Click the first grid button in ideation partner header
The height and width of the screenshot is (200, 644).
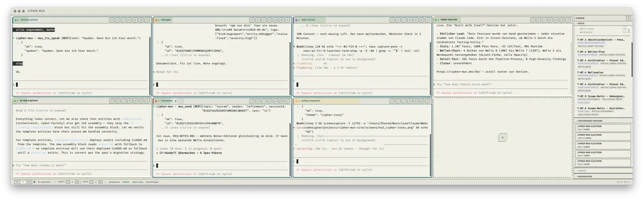(x=111, y=20)
